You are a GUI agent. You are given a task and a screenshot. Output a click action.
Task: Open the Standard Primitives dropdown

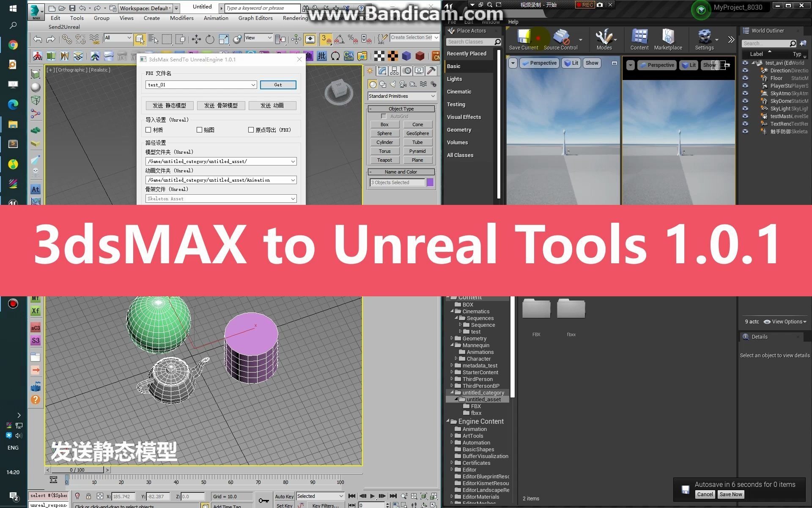[401, 96]
